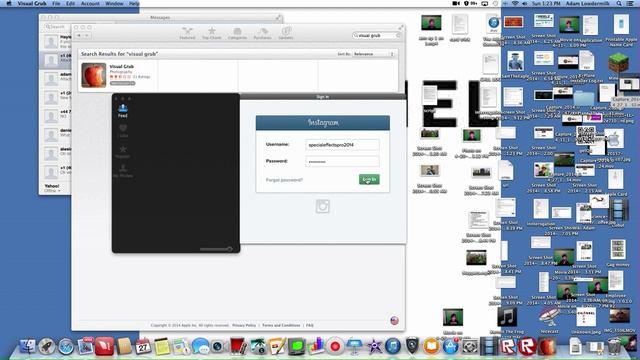640x360 pixels.
Task: Open Purchases in the App Store toolbar
Action: click(262, 33)
